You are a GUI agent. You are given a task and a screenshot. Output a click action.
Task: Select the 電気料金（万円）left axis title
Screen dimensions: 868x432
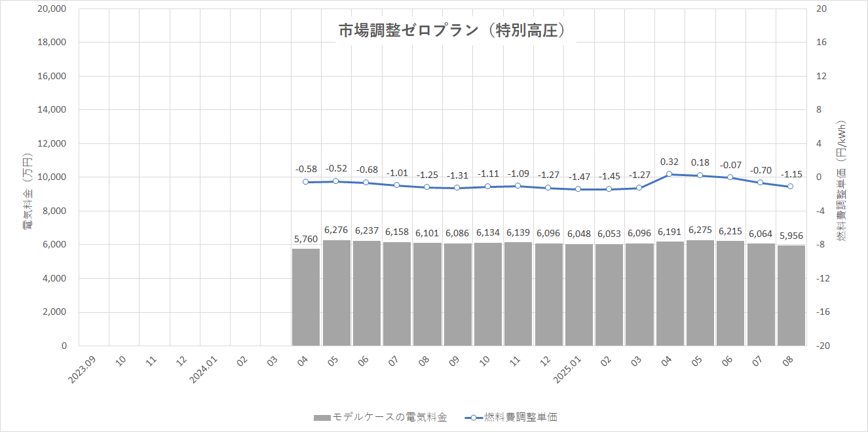point(29,192)
